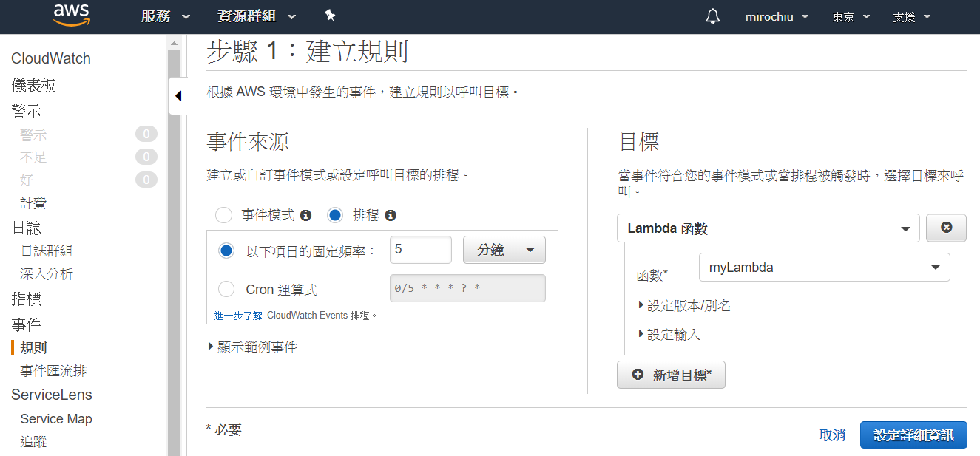The height and width of the screenshot is (456, 980).
Task: Click info icon next to 事件模式
Action: pos(305,216)
